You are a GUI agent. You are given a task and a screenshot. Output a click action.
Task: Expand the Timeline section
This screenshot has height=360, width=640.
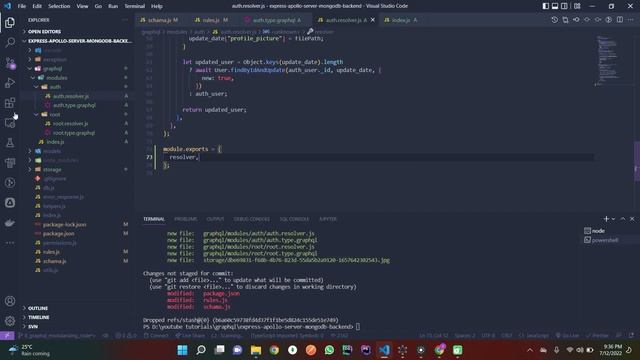(x=76, y=317)
